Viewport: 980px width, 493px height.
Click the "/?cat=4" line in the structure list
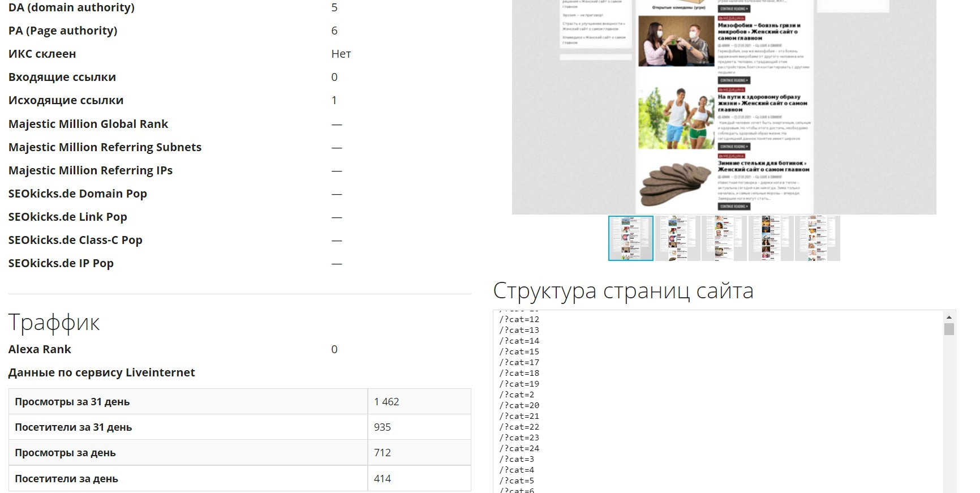tap(517, 470)
